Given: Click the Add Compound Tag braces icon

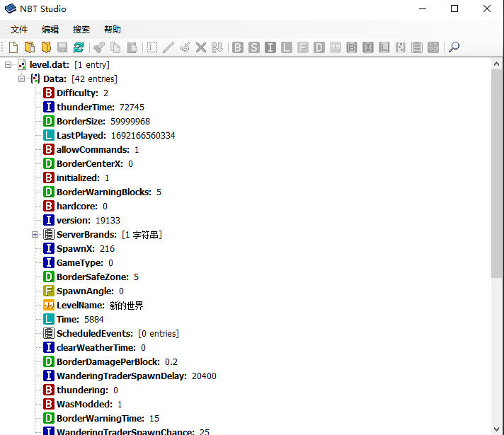Looking at the screenshot, I should [x=400, y=47].
